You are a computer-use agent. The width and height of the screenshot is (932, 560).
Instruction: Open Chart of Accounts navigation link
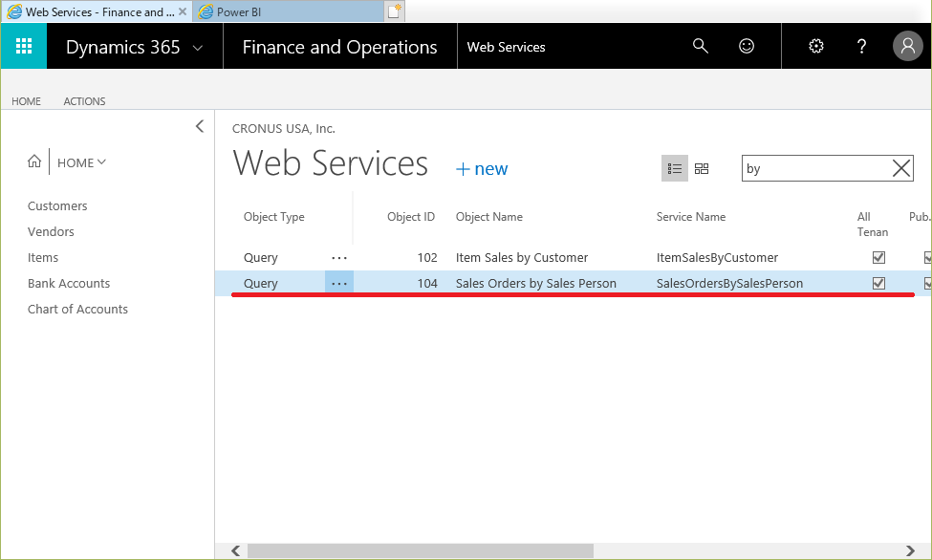(77, 309)
